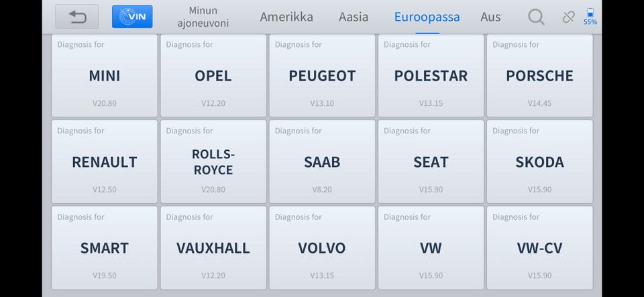This screenshot has width=644, height=297.
Task: Tap the back arrow button
Action: pos(77,17)
